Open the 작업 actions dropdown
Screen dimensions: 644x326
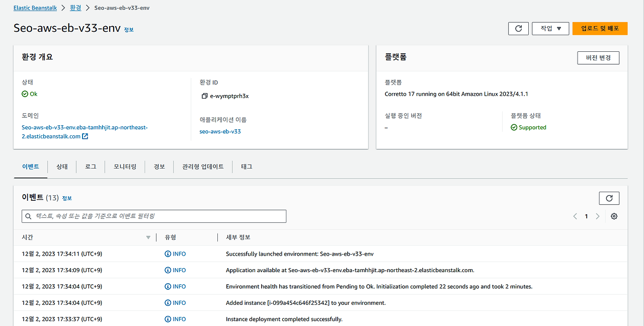click(550, 29)
